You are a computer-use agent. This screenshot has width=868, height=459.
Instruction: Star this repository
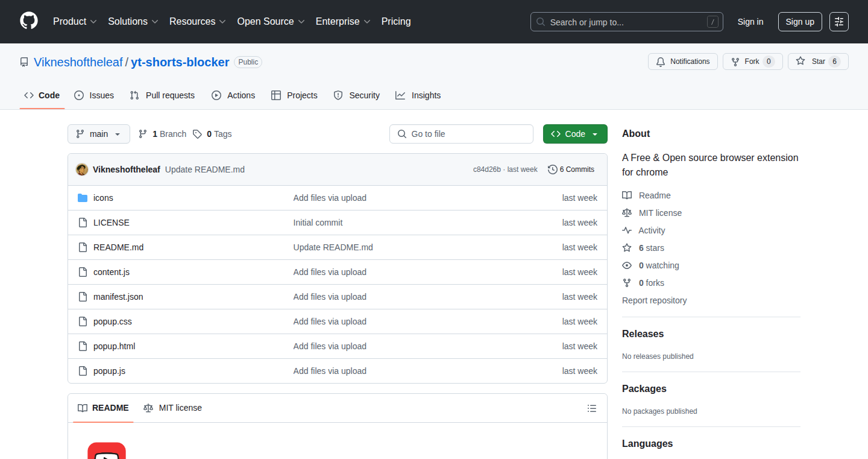pyautogui.click(x=818, y=62)
